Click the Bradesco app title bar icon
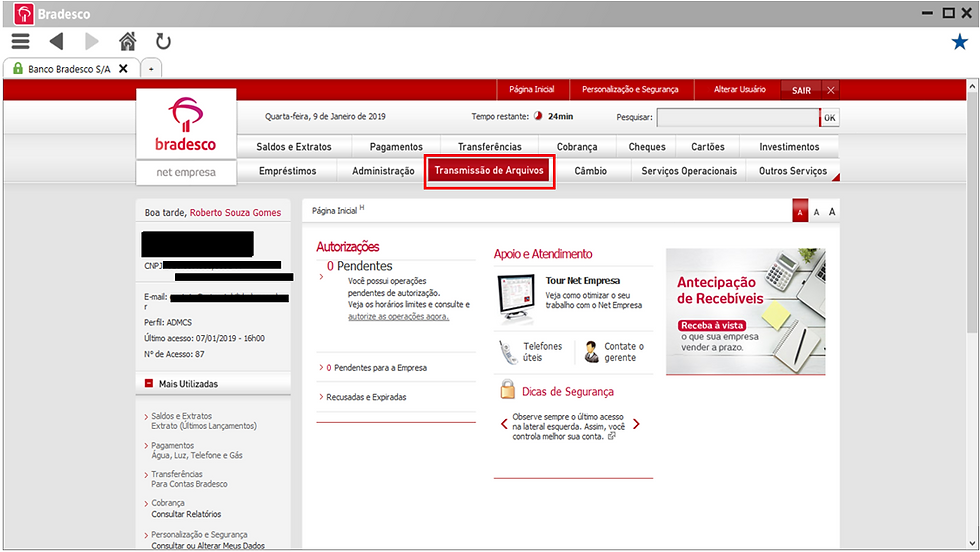980x552 pixels. point(24,14)
